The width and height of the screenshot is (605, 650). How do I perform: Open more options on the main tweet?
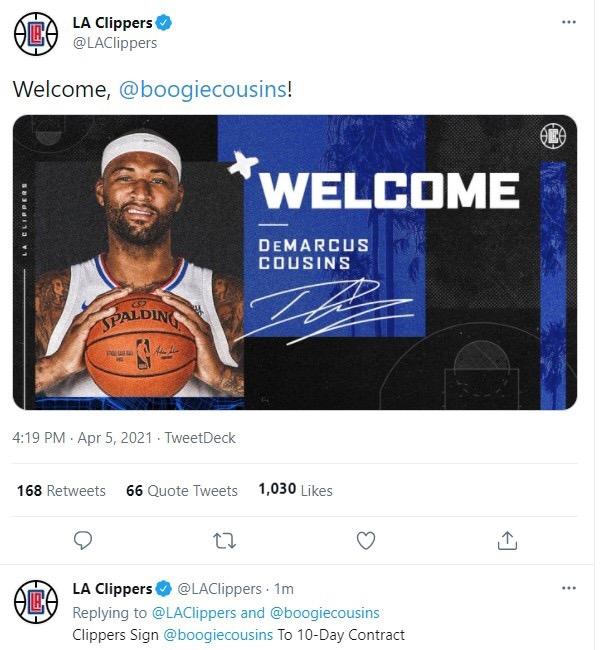click(568, 22)
